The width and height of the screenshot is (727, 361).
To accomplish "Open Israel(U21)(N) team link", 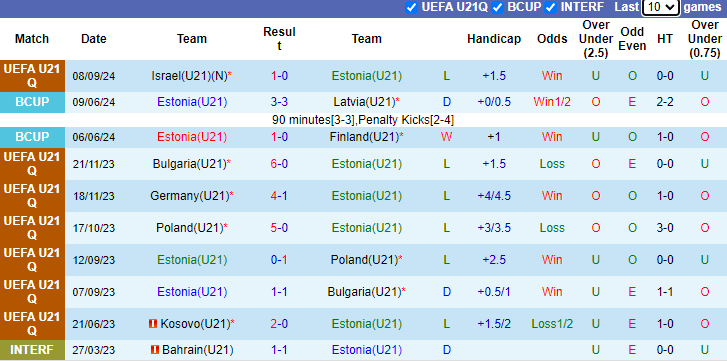I will (x=191, y=76).
